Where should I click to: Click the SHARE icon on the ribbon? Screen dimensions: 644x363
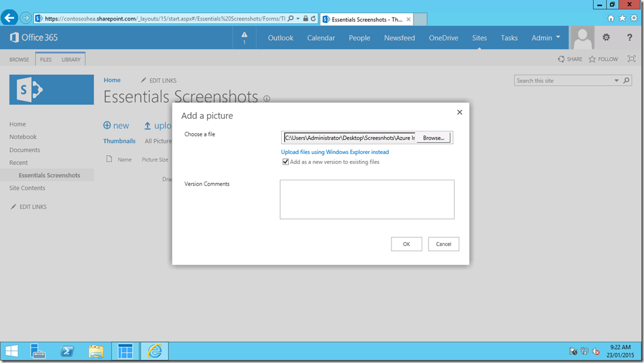561,59
